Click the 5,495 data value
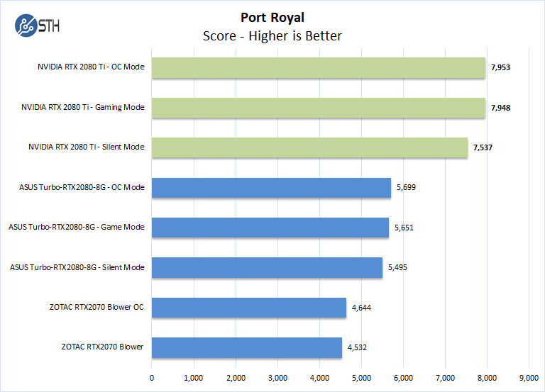This screenshot has width=545, height=392. (x=397, y=267)
